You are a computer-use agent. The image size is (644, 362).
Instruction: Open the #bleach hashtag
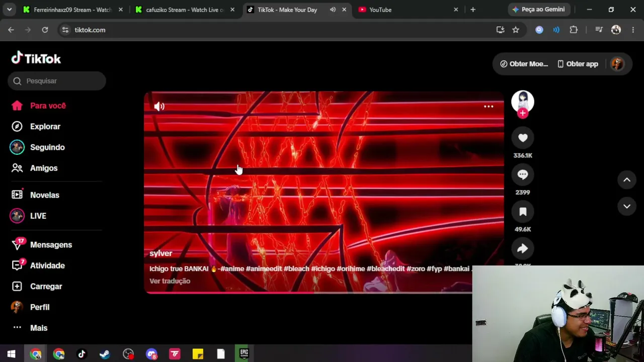point(296,269)
